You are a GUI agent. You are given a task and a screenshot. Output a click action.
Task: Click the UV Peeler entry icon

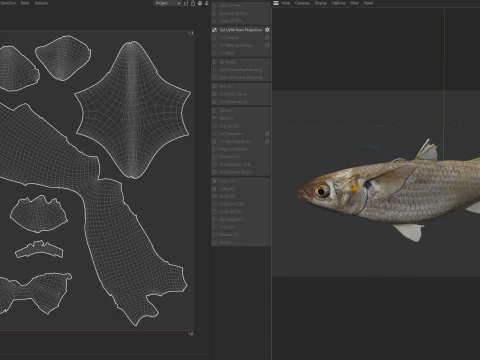(x=214, y=62)
